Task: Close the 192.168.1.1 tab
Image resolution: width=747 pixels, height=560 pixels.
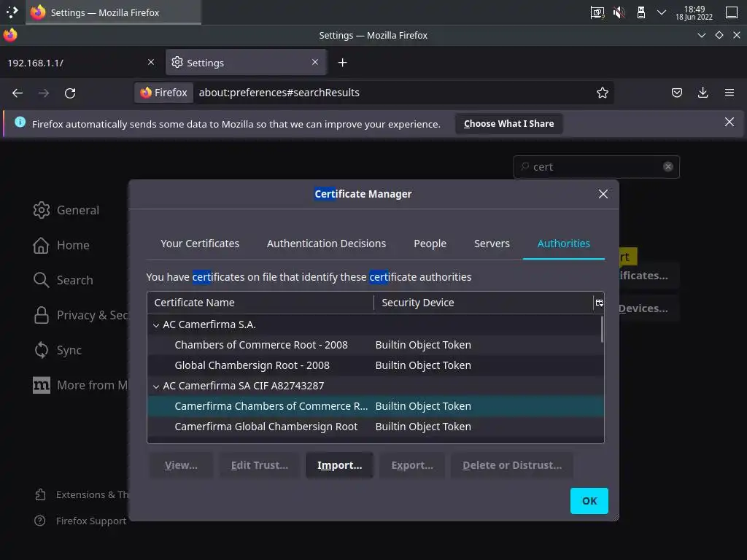Action: click(151, 63)
